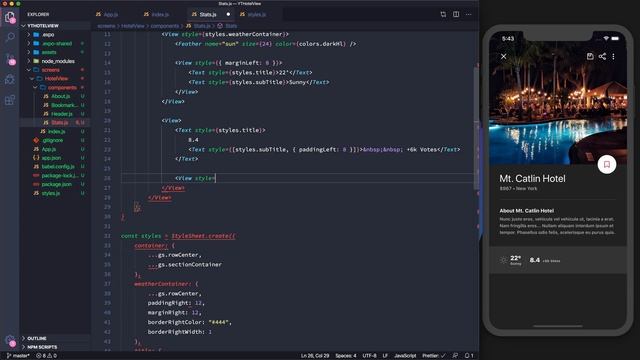Open the Manage gear in activity bar
Image resolution: width=640 pixels, height=360 pixels.
[10, 340]
